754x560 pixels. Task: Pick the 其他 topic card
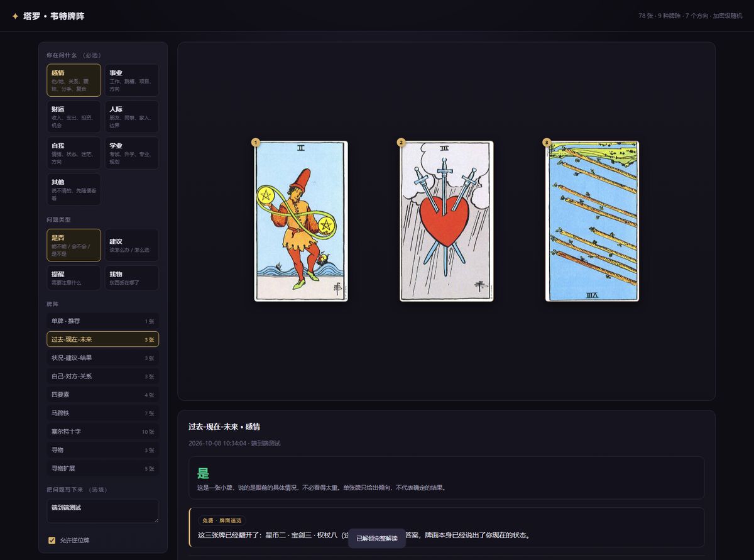pyautogui.click(x=74, y=189)
